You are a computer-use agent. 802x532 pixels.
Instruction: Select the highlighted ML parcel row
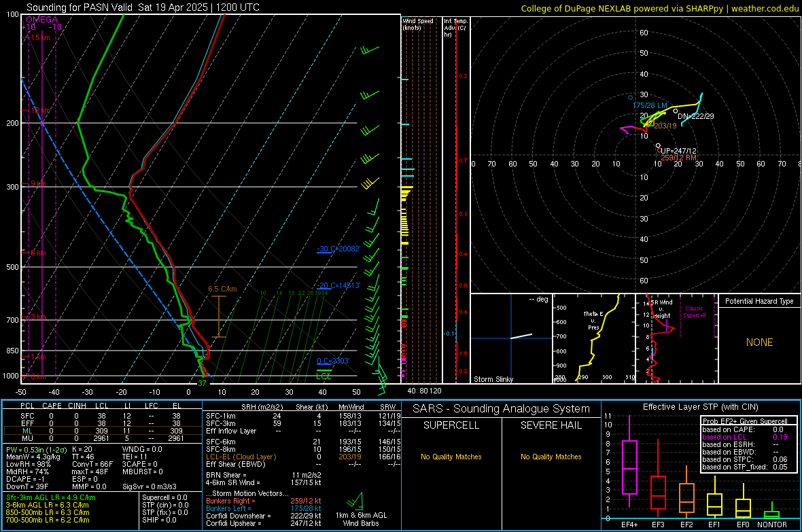coord(103,431)
